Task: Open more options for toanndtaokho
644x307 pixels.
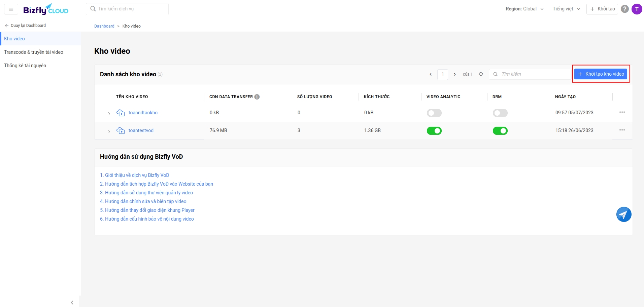Action: [x=622, y=112]
